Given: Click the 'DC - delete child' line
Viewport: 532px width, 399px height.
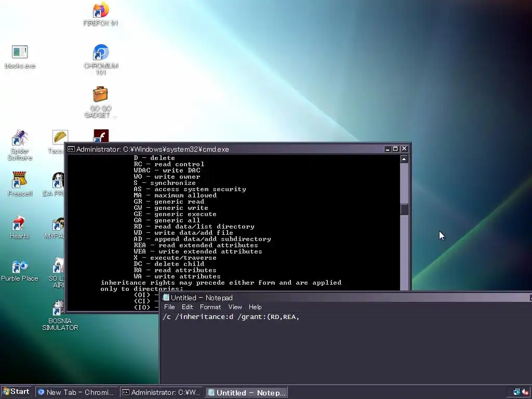Looking at the screenshot, I should click(x=169, y=264).
